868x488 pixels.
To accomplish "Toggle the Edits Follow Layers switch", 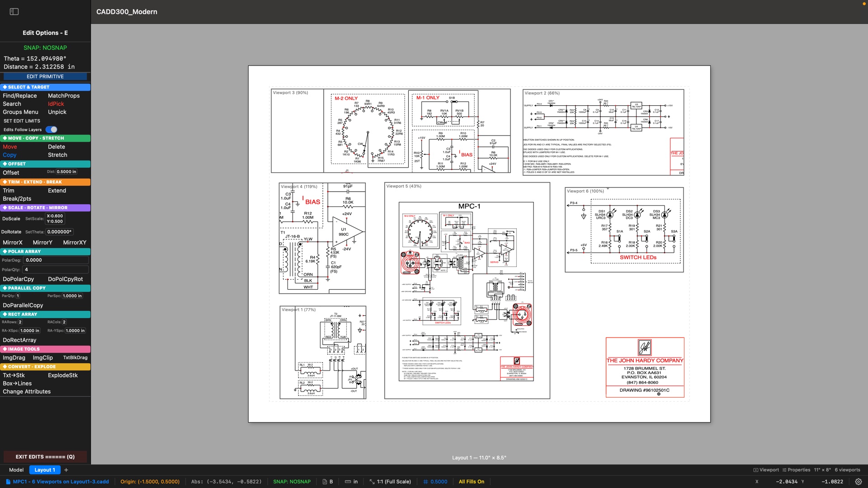I will click(x=52, y=130).
